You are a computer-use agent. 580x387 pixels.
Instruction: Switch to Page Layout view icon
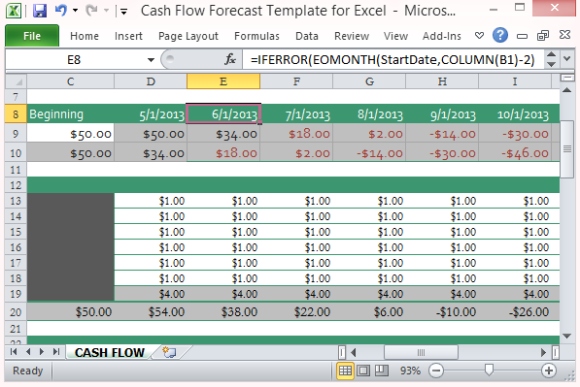click(363, 370)
